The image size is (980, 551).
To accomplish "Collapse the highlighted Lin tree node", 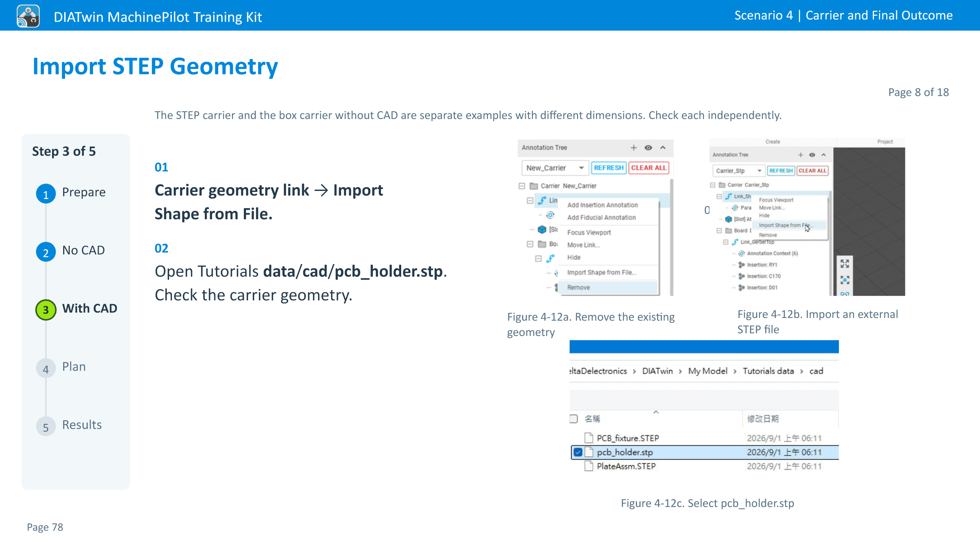I will click(530, 201).
